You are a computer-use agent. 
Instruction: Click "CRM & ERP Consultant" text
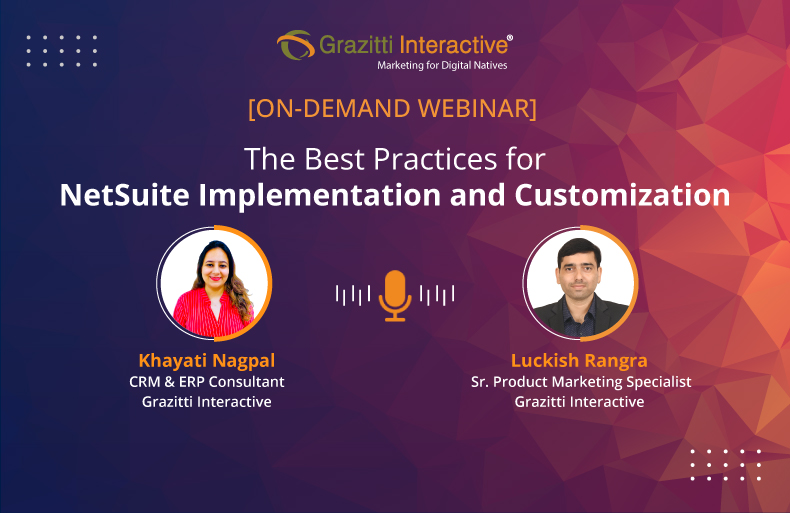207,382
